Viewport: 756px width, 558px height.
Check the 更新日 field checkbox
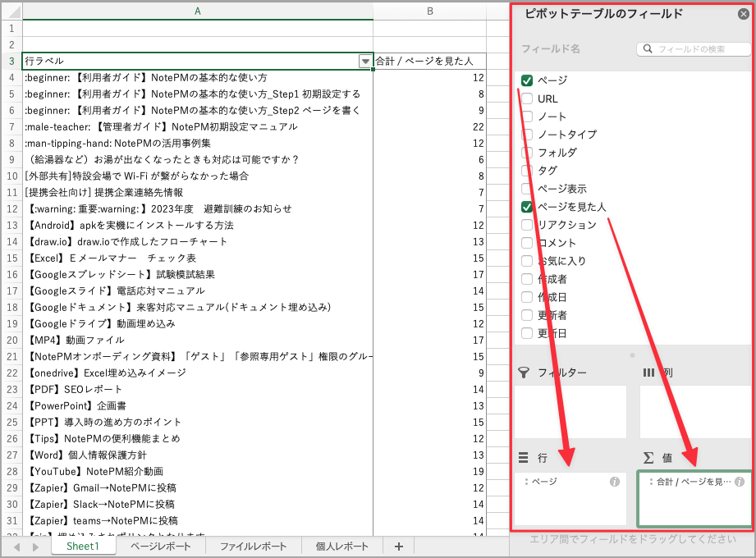coord(527,333)
